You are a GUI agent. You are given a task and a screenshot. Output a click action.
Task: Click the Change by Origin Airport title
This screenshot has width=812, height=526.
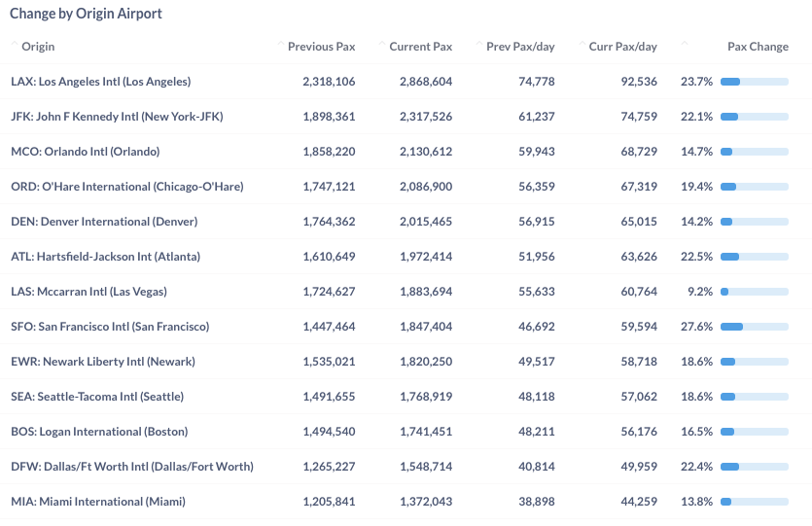86,14
